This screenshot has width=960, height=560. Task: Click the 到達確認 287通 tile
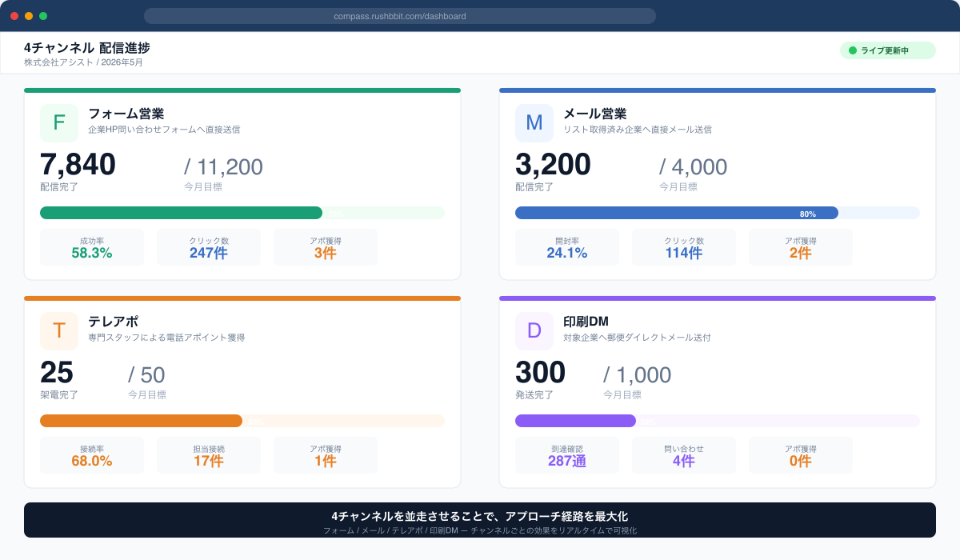[x=567, y=455]
